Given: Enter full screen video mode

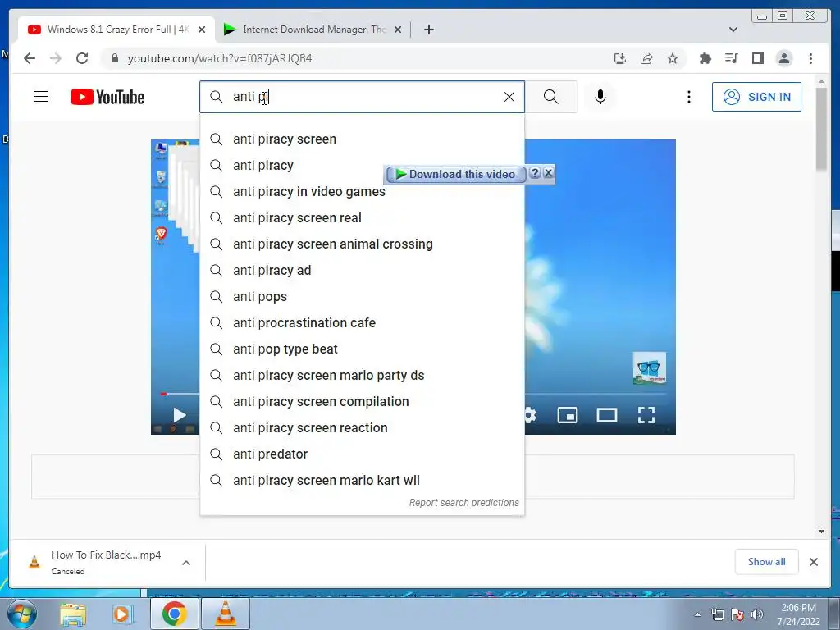Looking at the screenshot, I should pos(646,415).
